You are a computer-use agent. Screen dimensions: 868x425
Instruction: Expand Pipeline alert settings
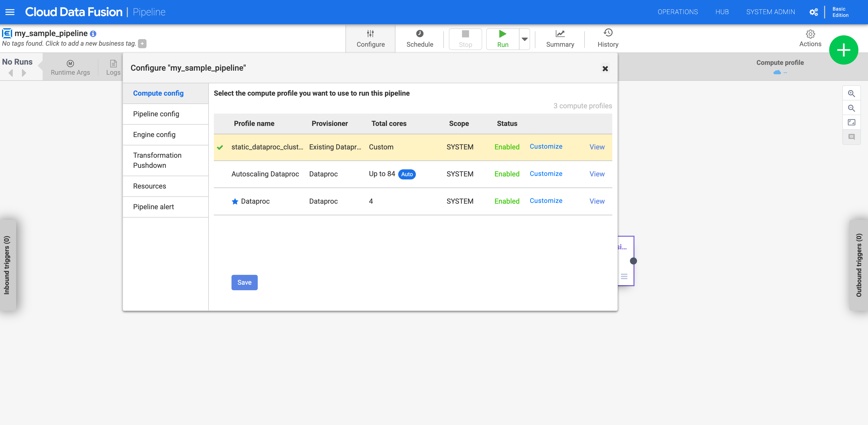click(153, 207)
